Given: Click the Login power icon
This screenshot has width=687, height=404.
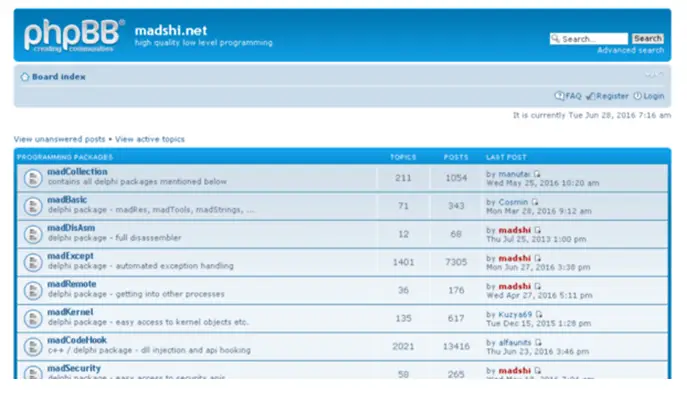Looking at the screenshot, I should click(637, 96).
